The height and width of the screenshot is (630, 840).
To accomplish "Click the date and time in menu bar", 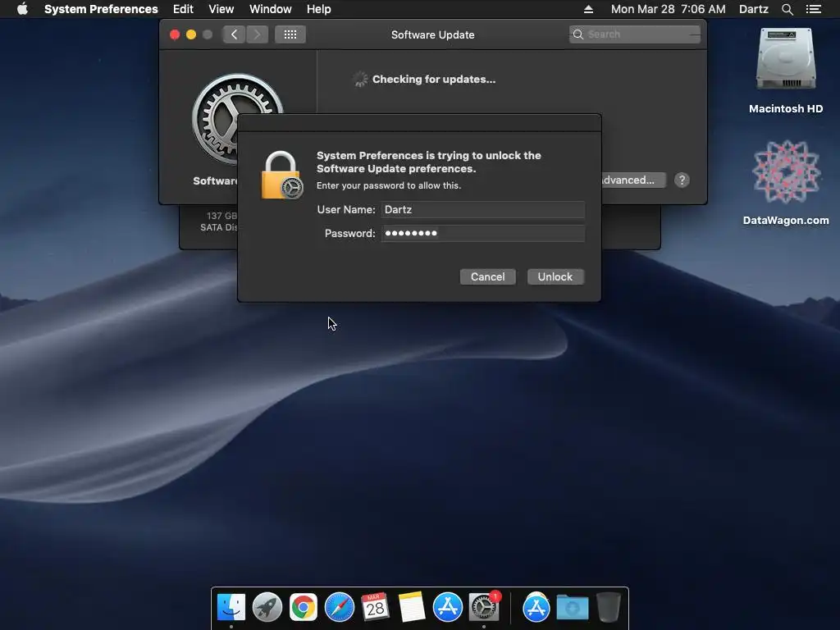I will pos(668,9).
